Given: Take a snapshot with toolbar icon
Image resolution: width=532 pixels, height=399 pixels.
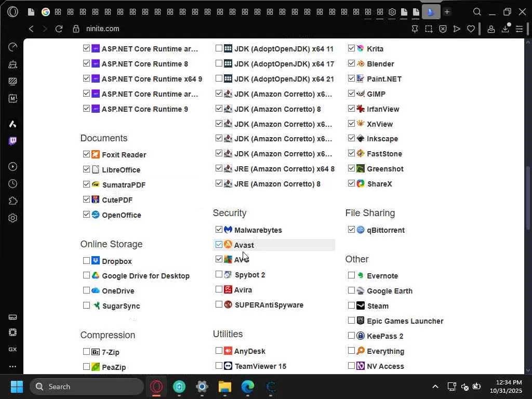Looking at the screenshot, I should coord(429,29).
